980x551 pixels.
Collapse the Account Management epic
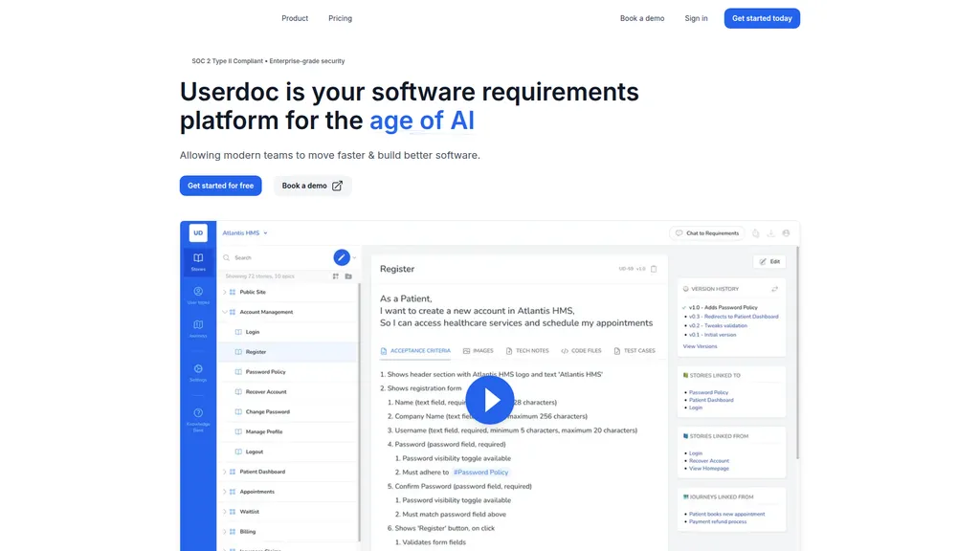225,312
